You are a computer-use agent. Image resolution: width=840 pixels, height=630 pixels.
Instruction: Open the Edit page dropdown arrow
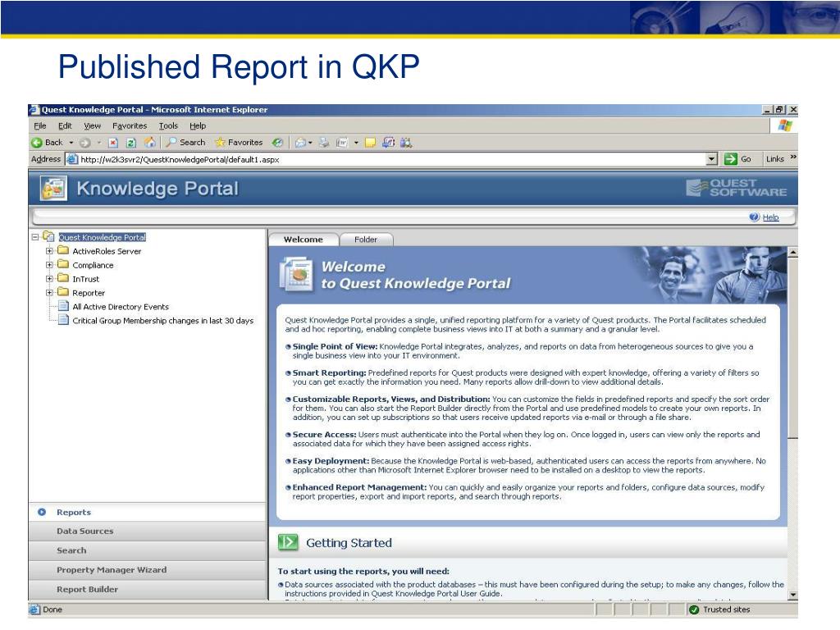(356, 143)
